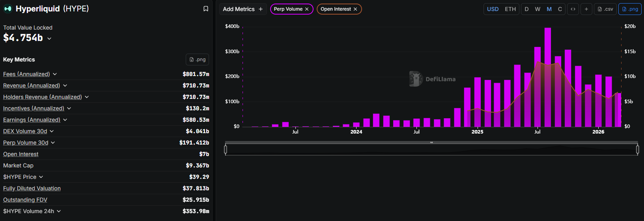Screen dimensions: 644x221
Task: Click the embed chart code icon
Action: point(573,9)
